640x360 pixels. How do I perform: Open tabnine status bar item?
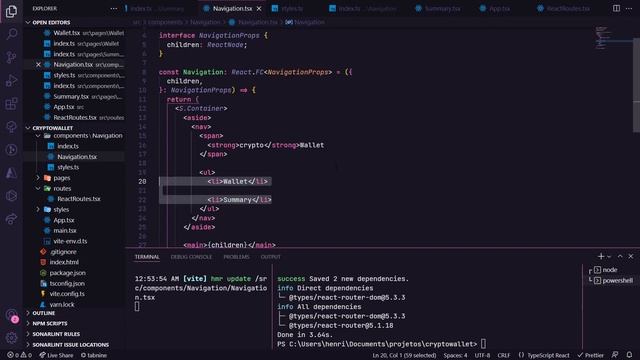(x=93, y=355)
